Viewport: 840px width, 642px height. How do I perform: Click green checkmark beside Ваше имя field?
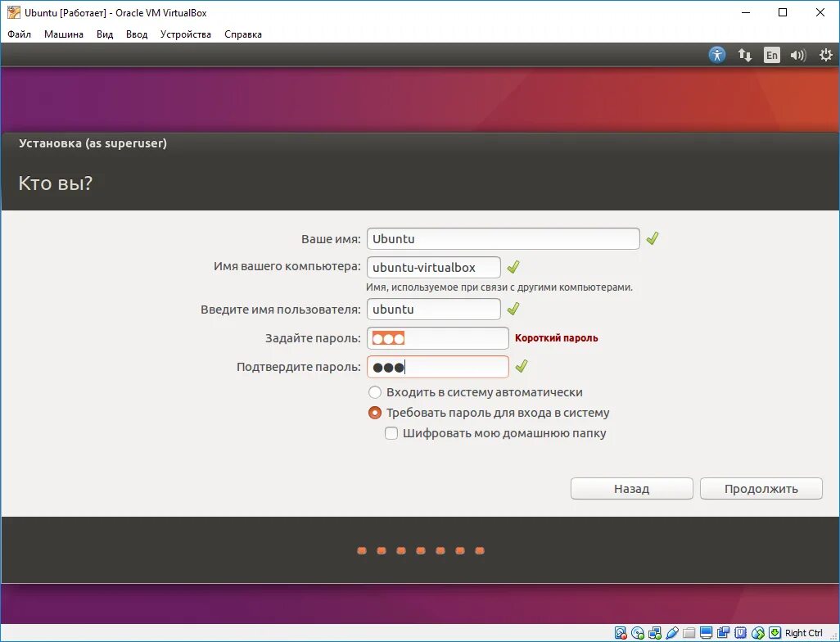(652, 238)
